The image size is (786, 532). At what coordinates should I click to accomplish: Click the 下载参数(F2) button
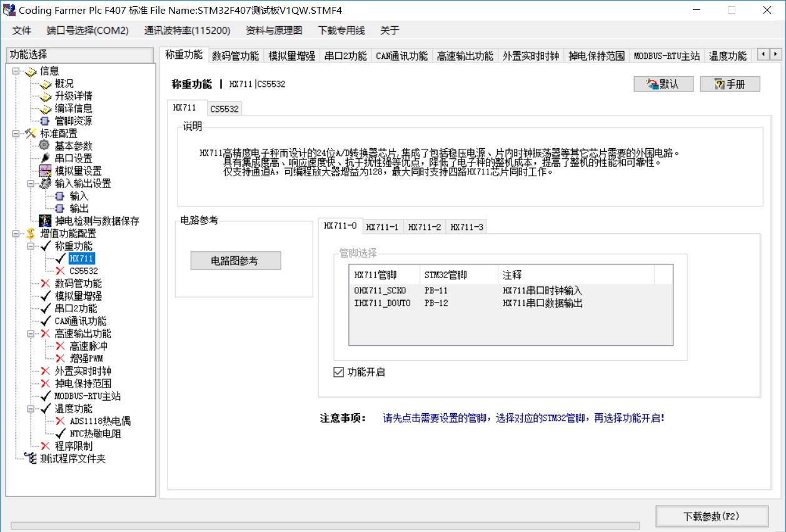coord(712,516)
